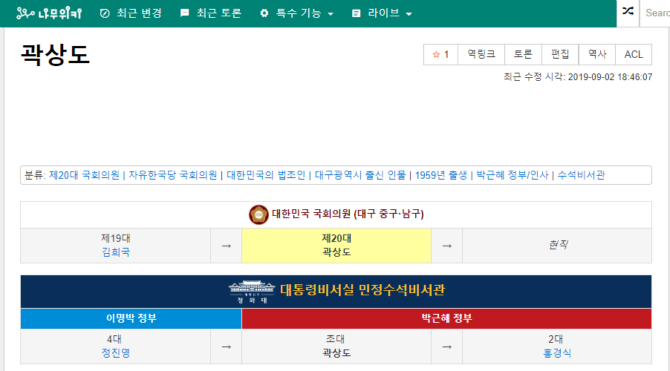Open category link 1959년 출생
670x371 pixels.
pos(441,175)
